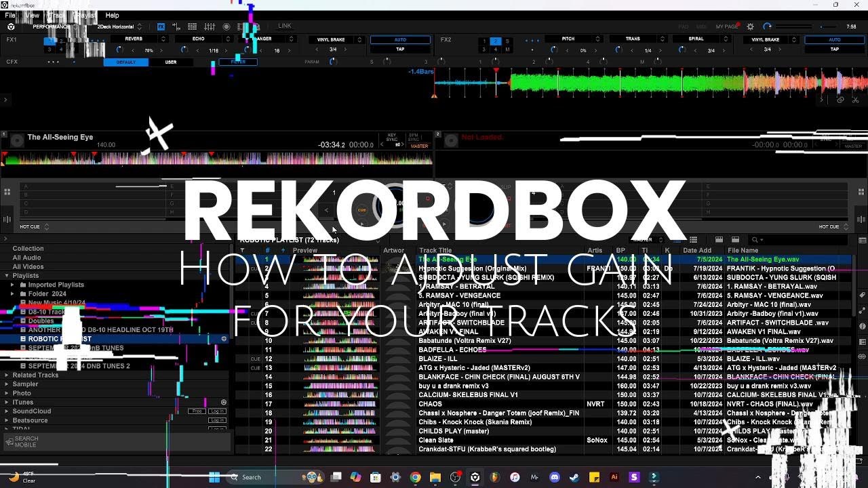Toggle FX1 AUTO BPM mode
The height and width of the screenshot is (488, 868).
(400, 40)
